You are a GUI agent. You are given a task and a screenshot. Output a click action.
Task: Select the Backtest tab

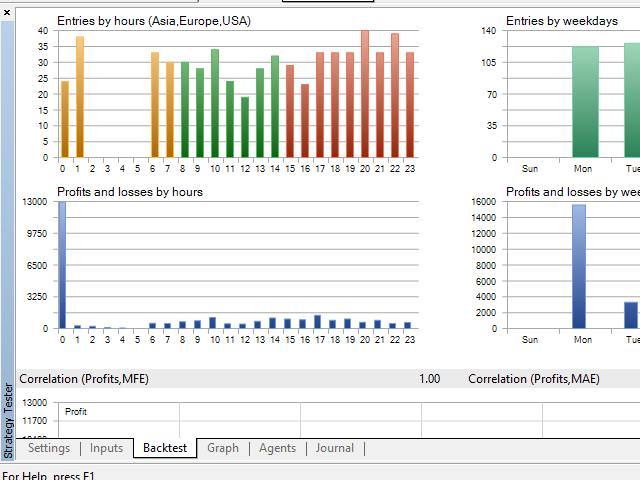point(165,448)
